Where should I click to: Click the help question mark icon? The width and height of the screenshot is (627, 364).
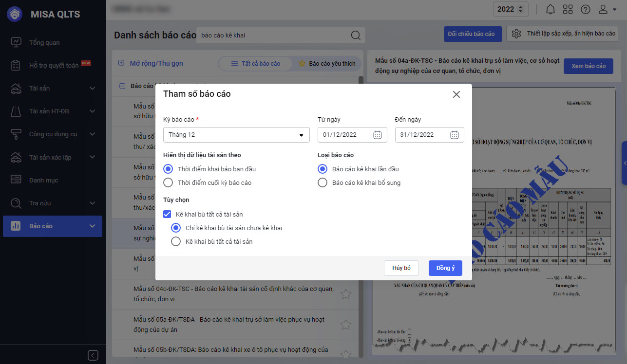[x=586, y=9]
